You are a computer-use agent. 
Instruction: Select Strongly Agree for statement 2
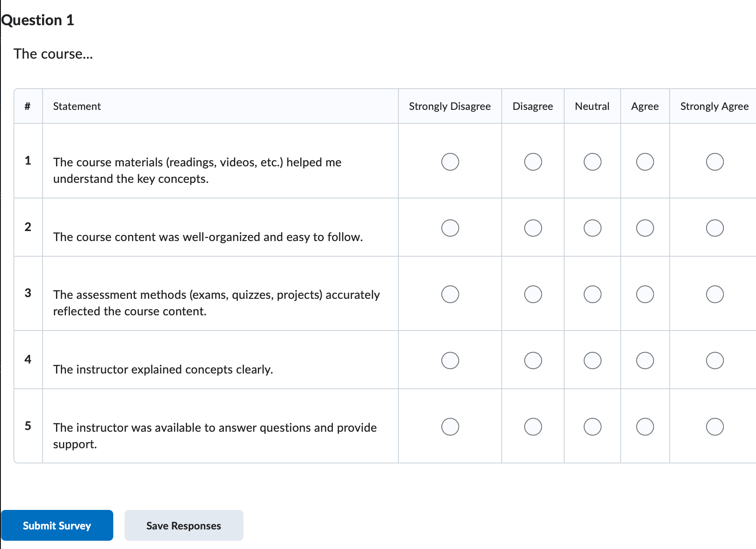tap(715, 228)
